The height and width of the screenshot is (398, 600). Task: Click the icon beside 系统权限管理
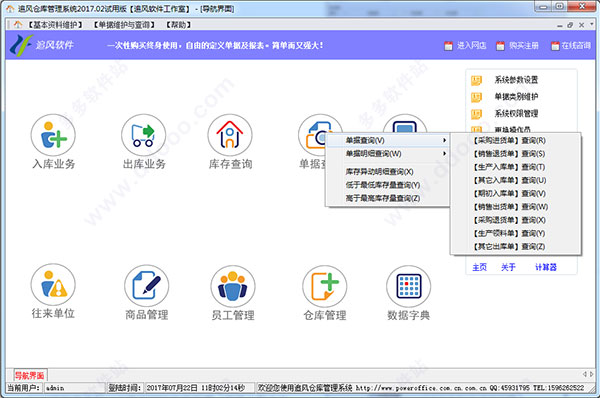click(x=476, y=114)
